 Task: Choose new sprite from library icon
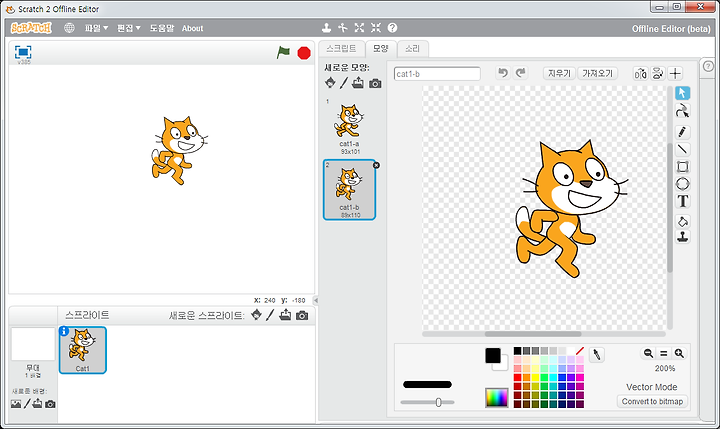click(x=256, y=315)
